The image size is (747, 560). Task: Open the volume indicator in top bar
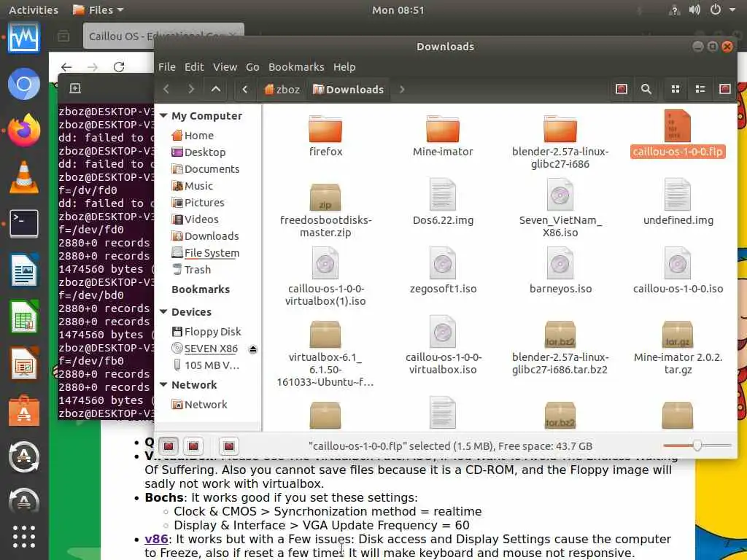click(x=694, y=9)
